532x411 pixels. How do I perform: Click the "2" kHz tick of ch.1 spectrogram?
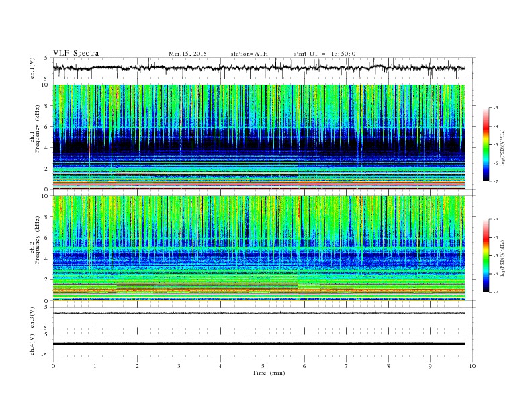pyautogui.click(x=46, y=169)
